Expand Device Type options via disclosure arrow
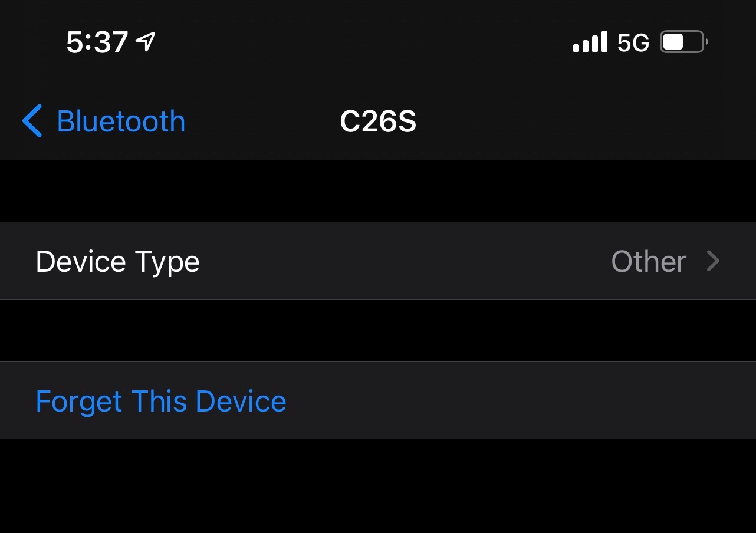The height and width of the screenshot is (533, 756). tap(713, 261)
